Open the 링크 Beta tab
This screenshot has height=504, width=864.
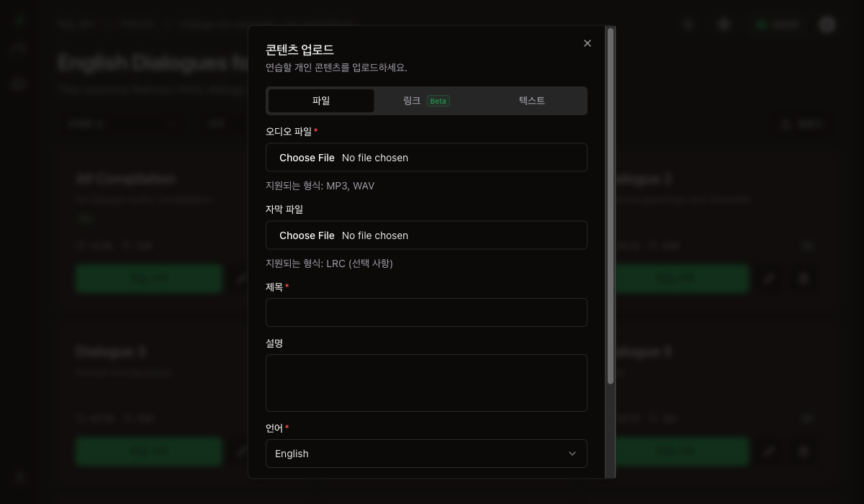426,101
